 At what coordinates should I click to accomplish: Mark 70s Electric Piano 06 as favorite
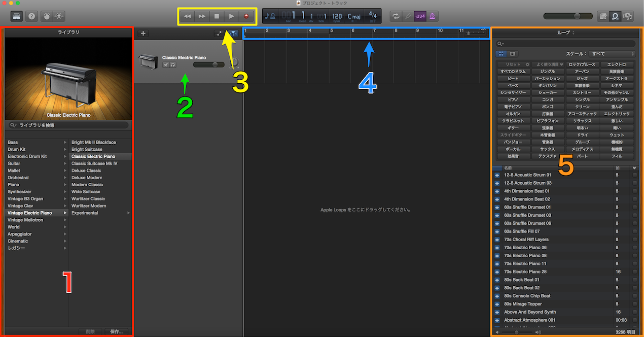[634, 248]
